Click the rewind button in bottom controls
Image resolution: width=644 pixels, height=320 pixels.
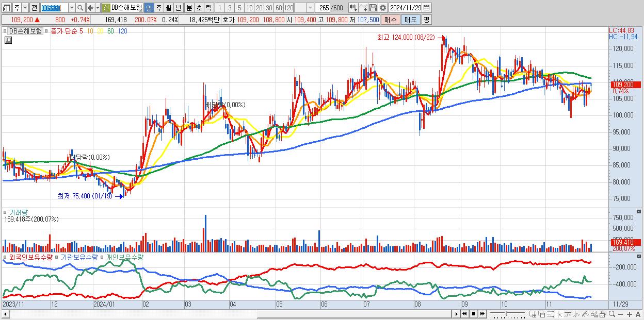click(464, 314)
